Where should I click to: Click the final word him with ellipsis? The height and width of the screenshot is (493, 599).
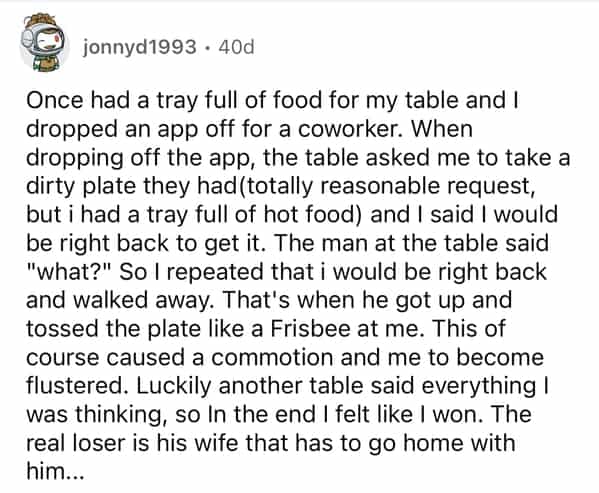[54, 472]
